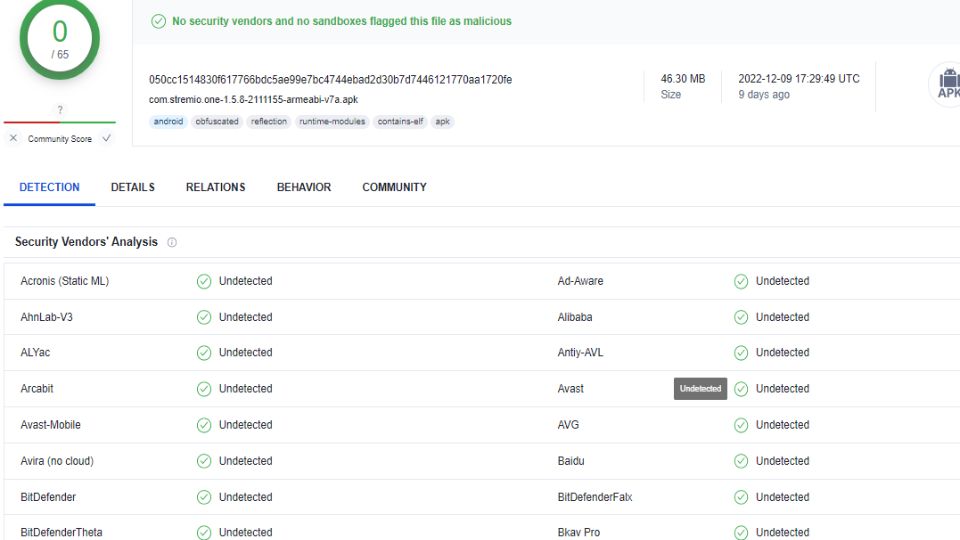Click the BitDefenderFalx undetected check icon
960x540 pixels.
click(x=741, y=497)
